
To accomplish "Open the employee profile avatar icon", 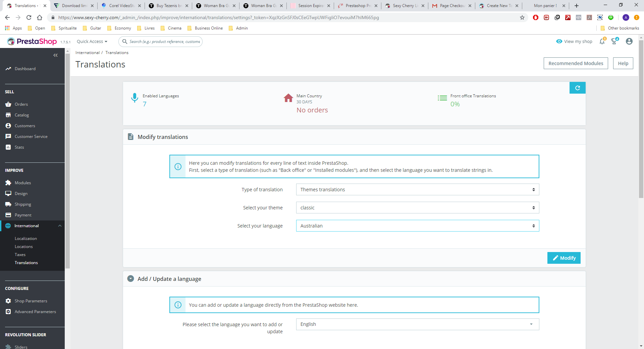I will 629,41.
